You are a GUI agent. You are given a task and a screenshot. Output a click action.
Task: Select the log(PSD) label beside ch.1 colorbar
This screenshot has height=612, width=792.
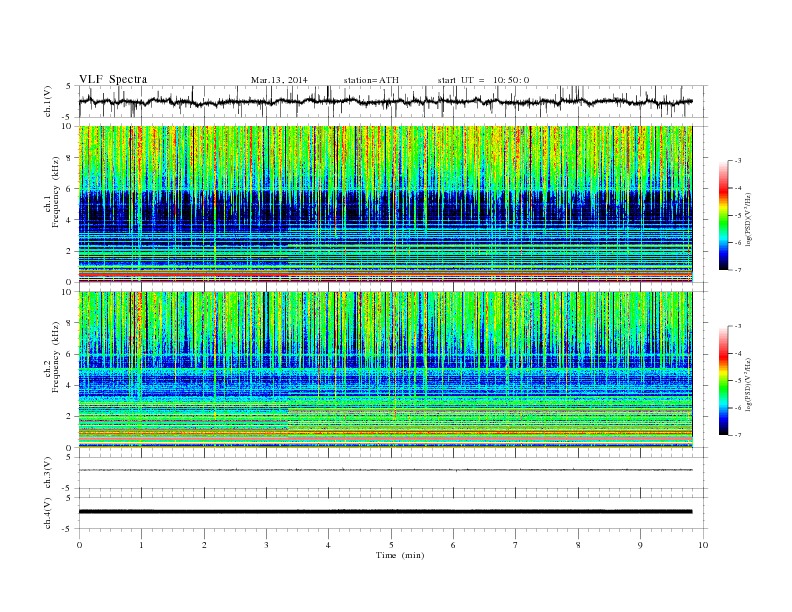tap(749, 219)
